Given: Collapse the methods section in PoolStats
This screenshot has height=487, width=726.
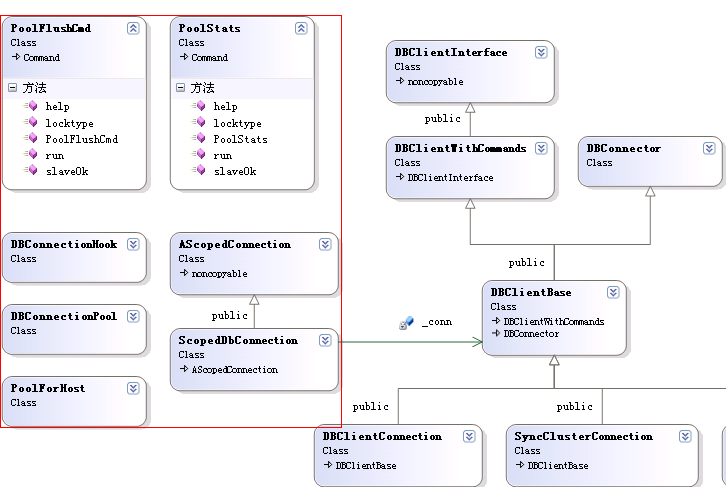Looking at the screenshot, I should pos(181,87).
